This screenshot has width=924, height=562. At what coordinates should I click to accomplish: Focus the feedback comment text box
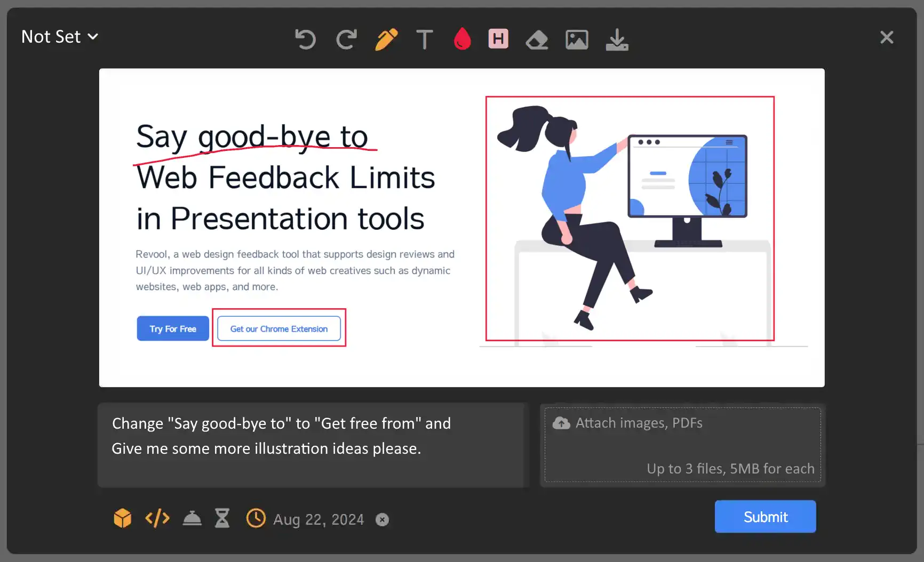313,445
